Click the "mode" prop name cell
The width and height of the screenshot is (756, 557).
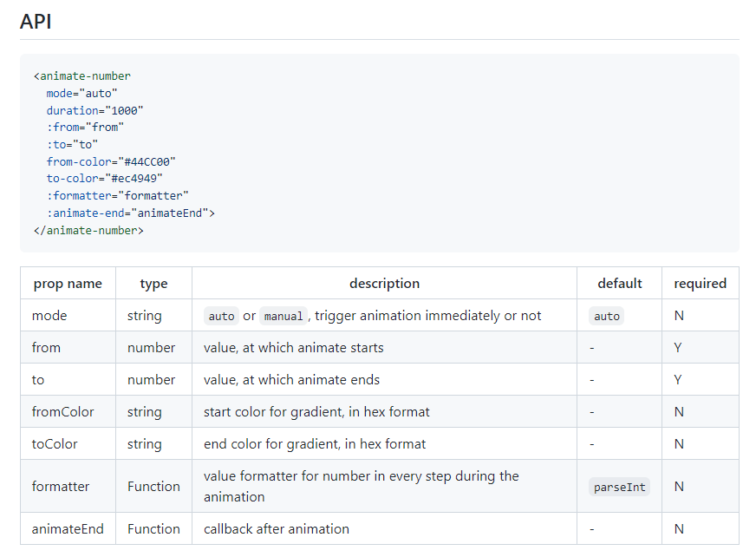(49, 316)
